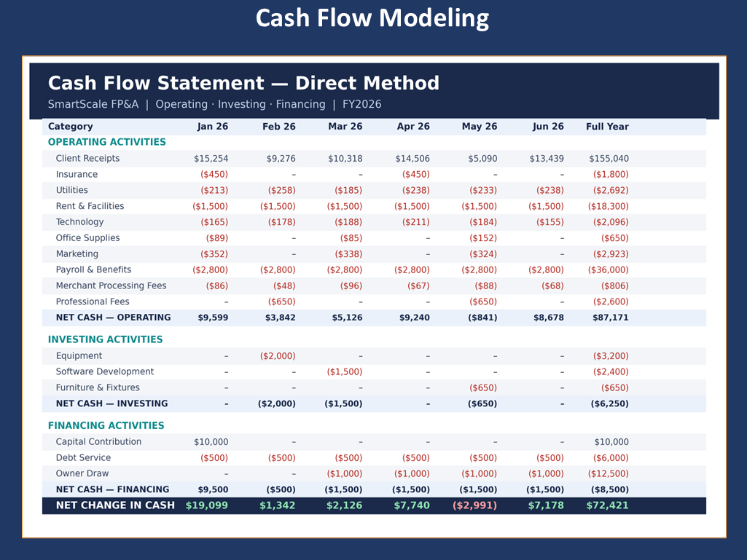Click the 'NET CASH — INVESTING' row label
Screen dimensions: 747x560
click(112, 403)
